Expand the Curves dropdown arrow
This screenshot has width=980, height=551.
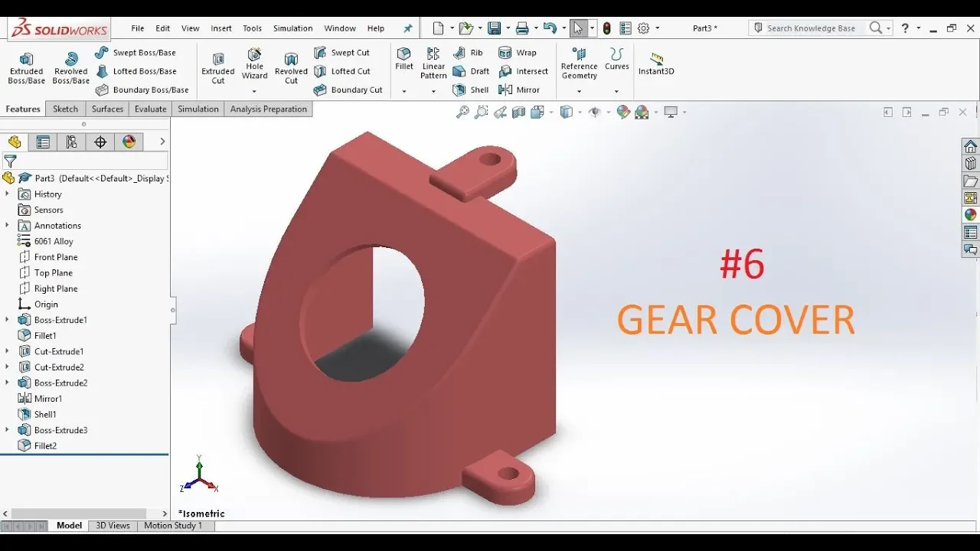tap(616, 91)
